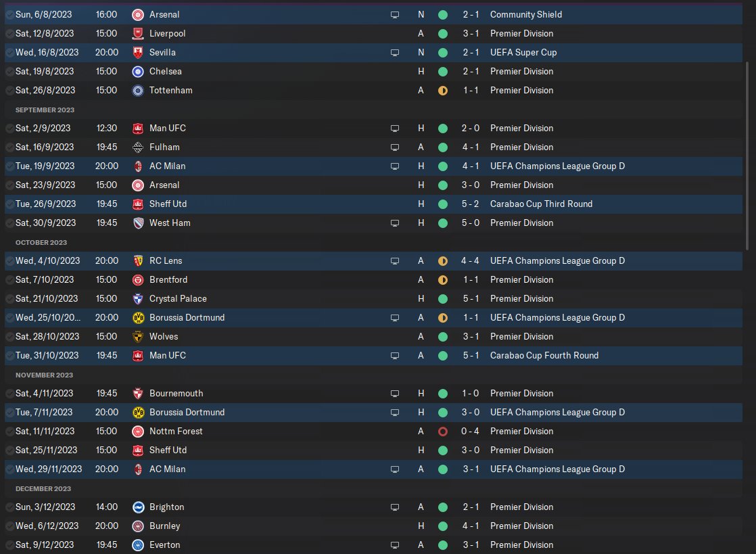Image resolution: width=756 pixels, height=554 pixels.
Task: Select the DECEMBER 2023 month header
Action: point(43,489)
